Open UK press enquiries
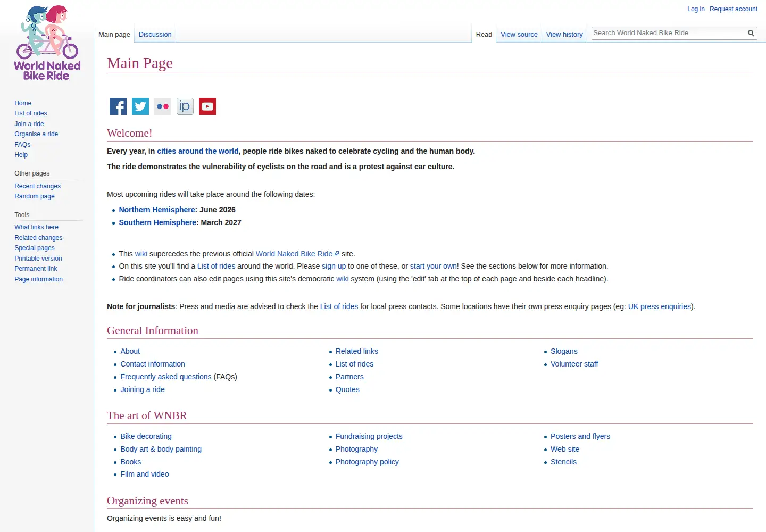The width and height of the screenshot is (766, 532). click(x=660, y=306)
